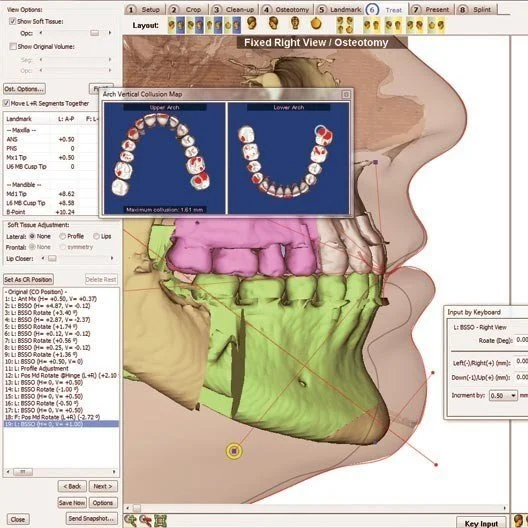Screen dimensions: 528x528
Task: Click the left arrow of the Lip Closer slider
Action: (43, 258)
